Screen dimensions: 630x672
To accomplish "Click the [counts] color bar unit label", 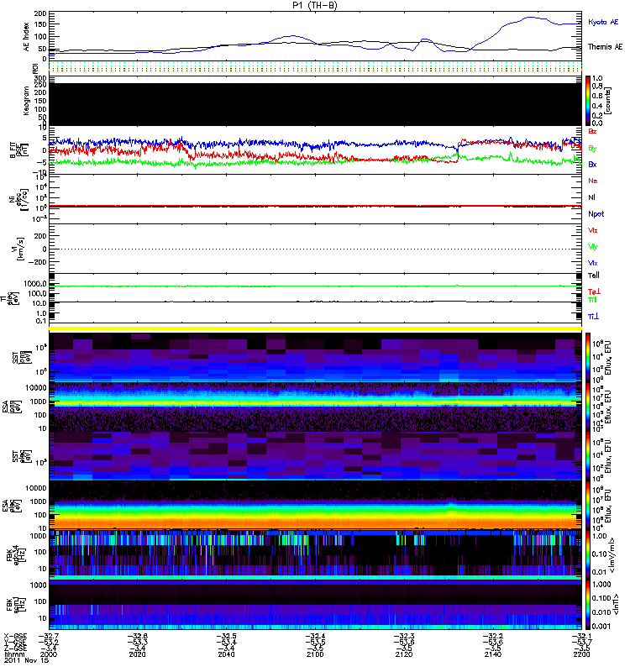I will 607,101.
